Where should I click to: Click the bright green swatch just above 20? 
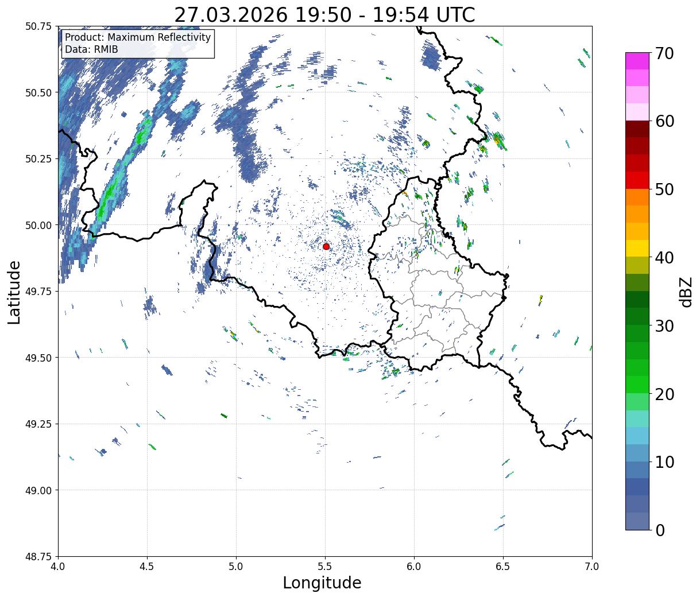tap(637, 385)
